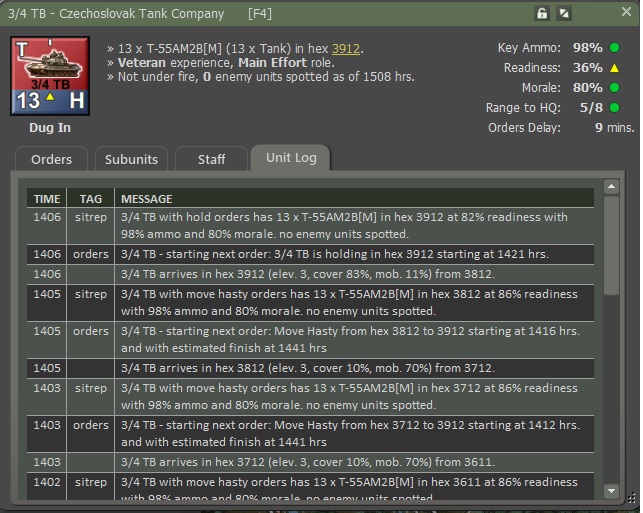Image resolution: width=643 pixels, height=513 pixels.
Task: Click the MESSAGE column header
Action: [354, 199]
